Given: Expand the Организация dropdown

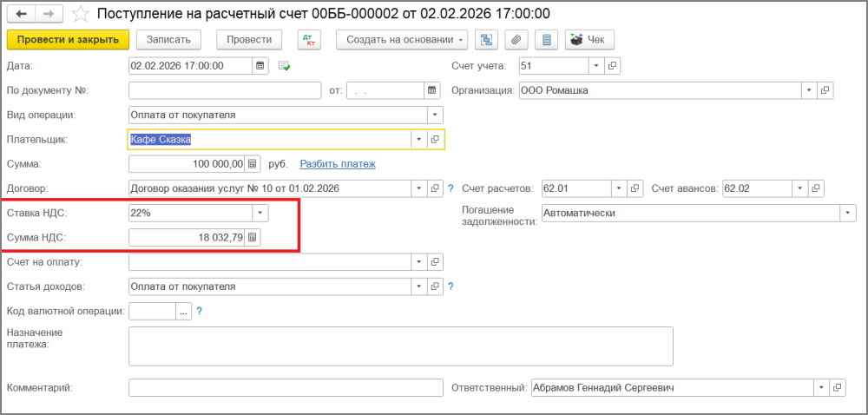Looking at the screenshot, I should coord(809,90).
